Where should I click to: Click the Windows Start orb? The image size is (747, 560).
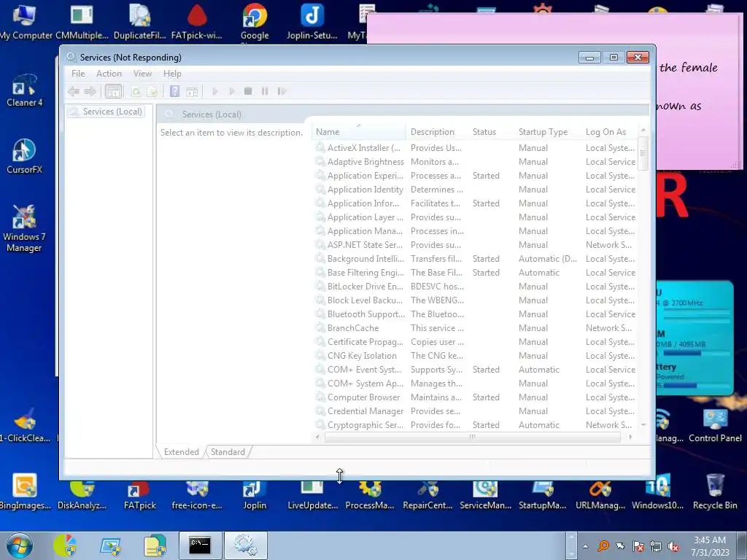click(x=20, y=545)
